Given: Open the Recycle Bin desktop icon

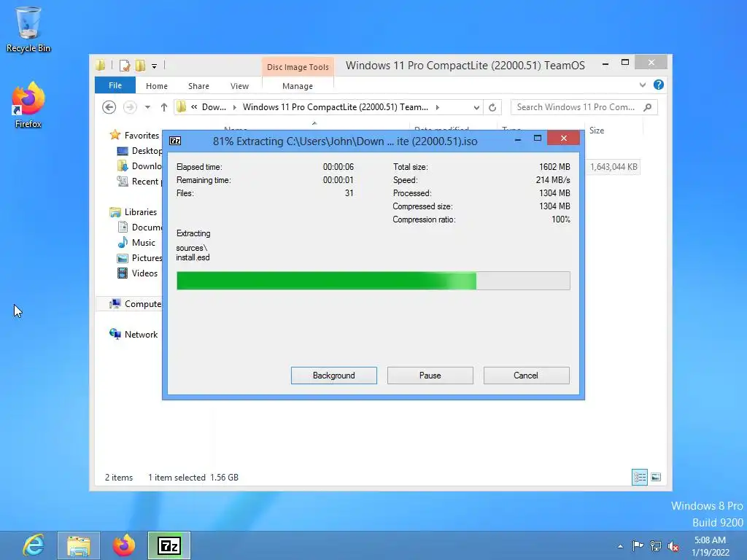Looking at the screenshot, I should (28, 29).
